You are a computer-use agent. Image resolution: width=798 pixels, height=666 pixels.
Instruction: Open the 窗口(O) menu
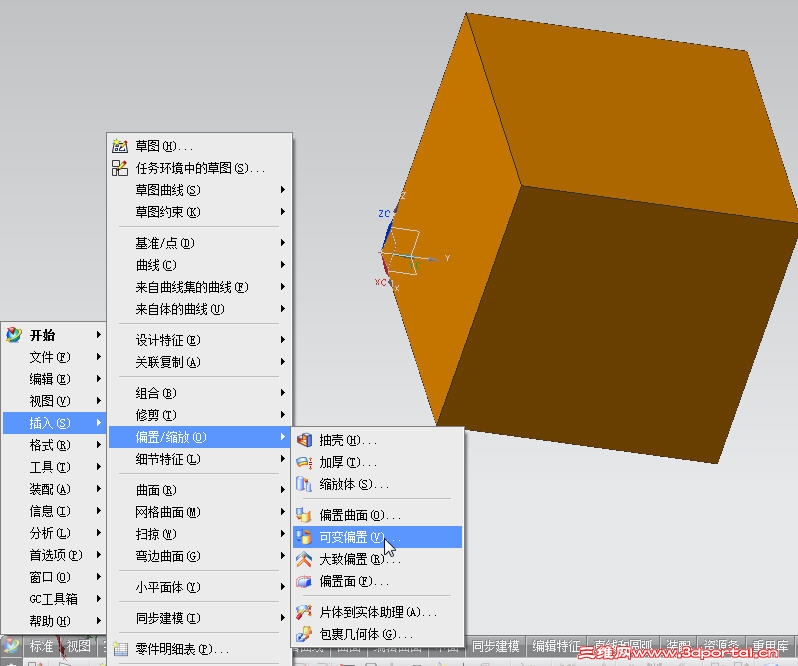(x=54, y=577)
